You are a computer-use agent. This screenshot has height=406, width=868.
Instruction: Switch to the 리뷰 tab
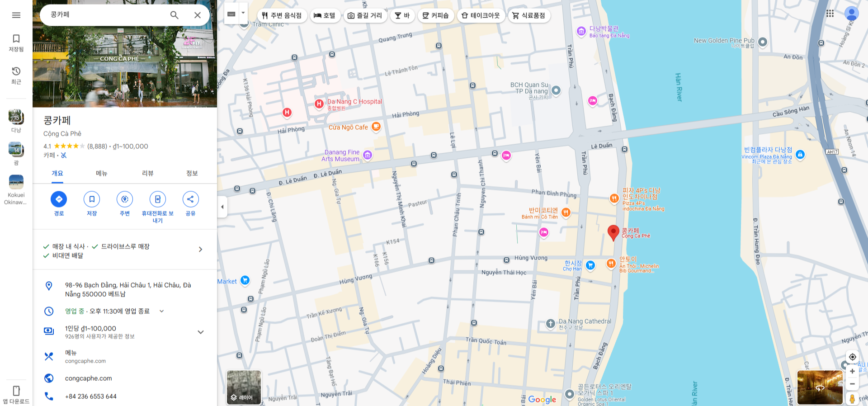click(x=148, y=174)
